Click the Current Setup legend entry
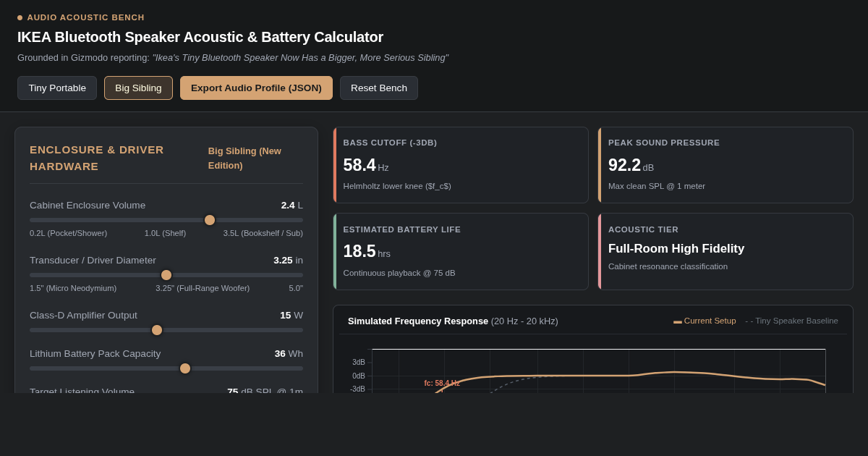868x456 pixels. coord(705,321)
